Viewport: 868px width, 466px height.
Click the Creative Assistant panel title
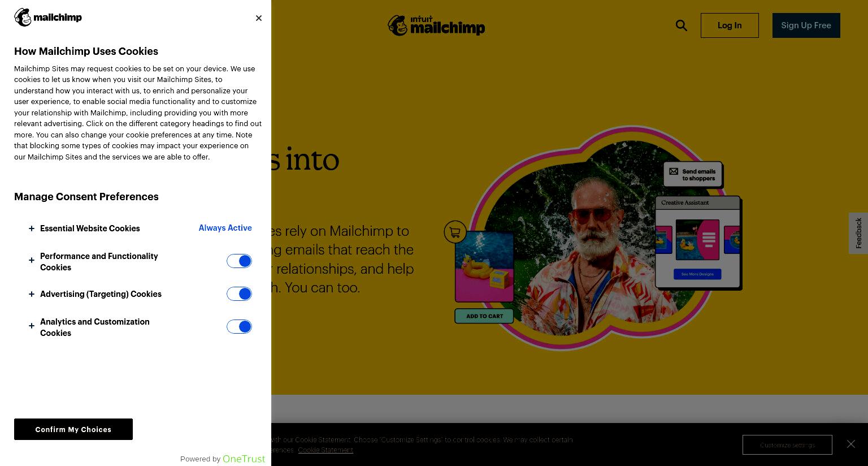[x=685, y=202]
